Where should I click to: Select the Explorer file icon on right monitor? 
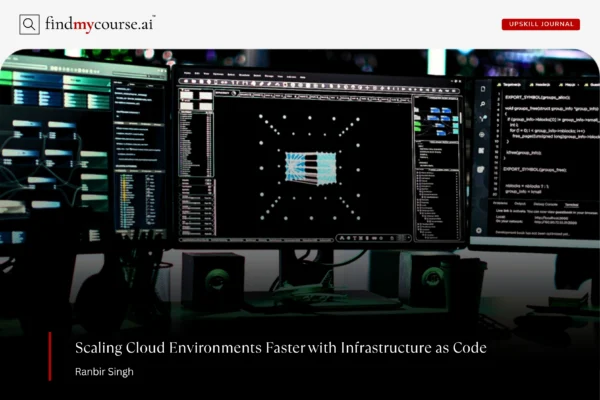tap(483, 89)
